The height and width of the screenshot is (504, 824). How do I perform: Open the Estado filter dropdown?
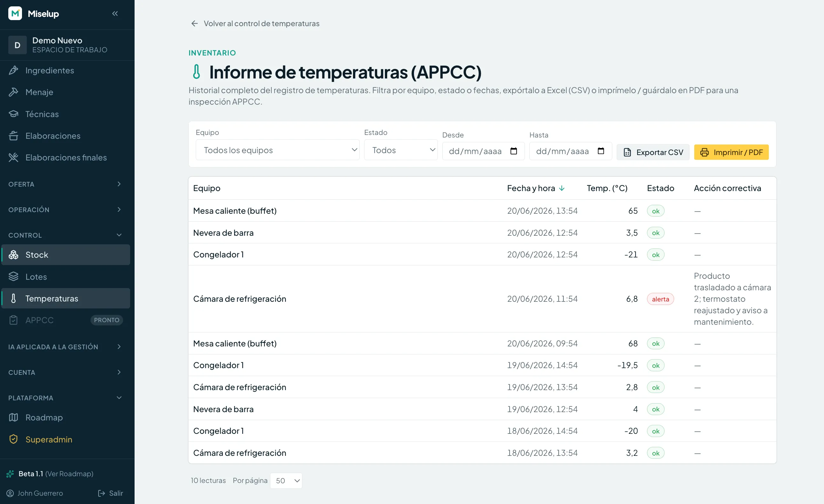pos(401,150)
